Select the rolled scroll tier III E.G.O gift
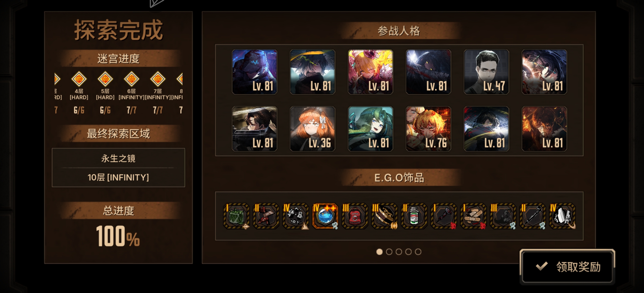The height and width of the screenshot is (293, 644). pyautogui.click(x=384, y=216)
